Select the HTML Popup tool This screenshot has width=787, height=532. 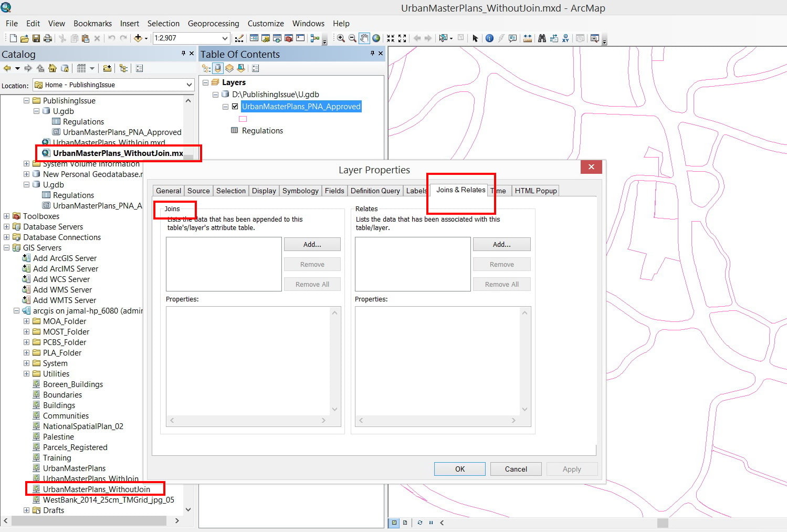point(513,38)
